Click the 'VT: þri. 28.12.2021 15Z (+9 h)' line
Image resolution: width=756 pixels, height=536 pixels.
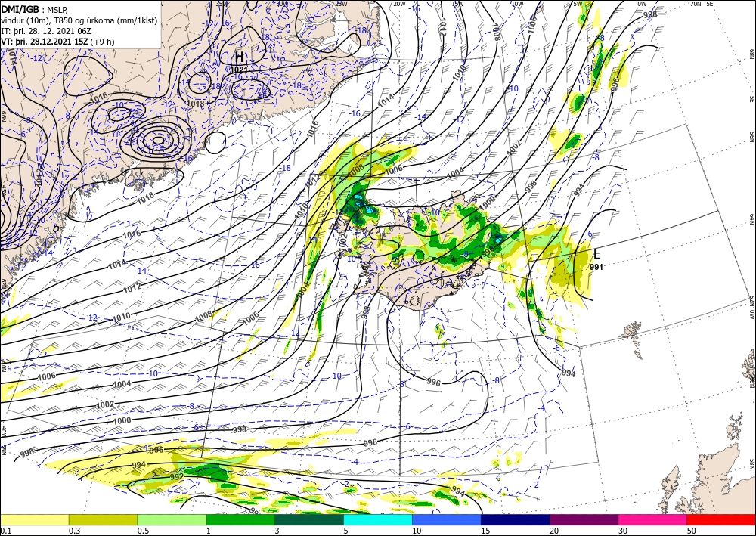(x=58, y=42)
